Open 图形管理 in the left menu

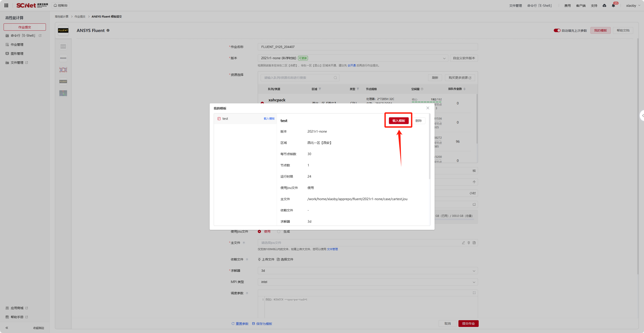(17, 54)
